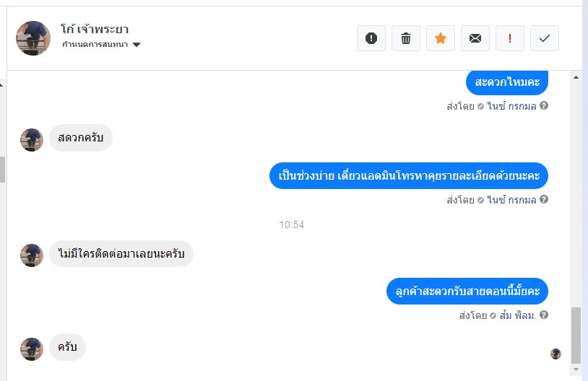
Task: Click the large profile photo in header
Action: point(33,38)
